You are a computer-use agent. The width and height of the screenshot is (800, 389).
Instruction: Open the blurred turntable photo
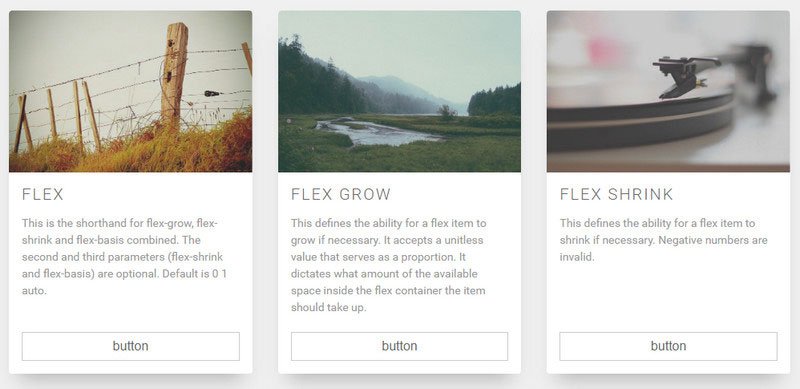tap(668, 91)
